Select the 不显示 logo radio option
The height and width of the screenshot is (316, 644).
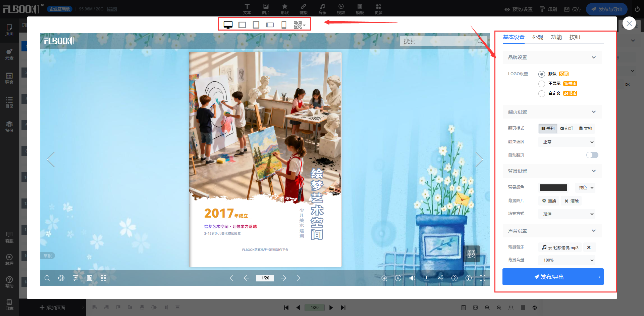pos(542,84)
